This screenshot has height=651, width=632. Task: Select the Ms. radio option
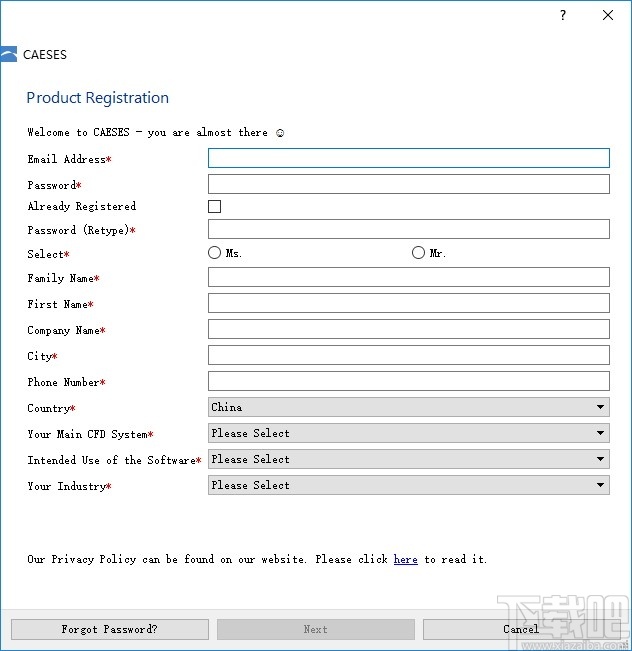pos(215,253)
